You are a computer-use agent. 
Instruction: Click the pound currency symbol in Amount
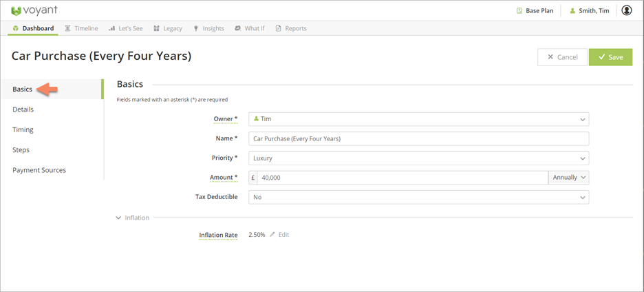point(253,178)
